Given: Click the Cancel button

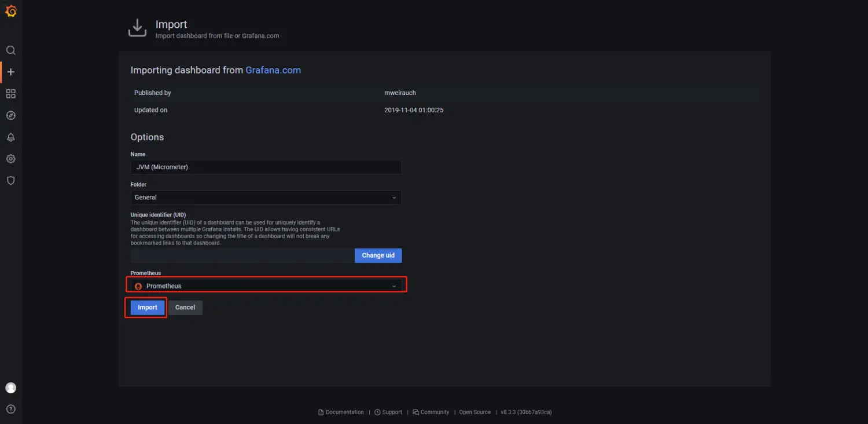Looking at the screenshot, I should 185,308.
